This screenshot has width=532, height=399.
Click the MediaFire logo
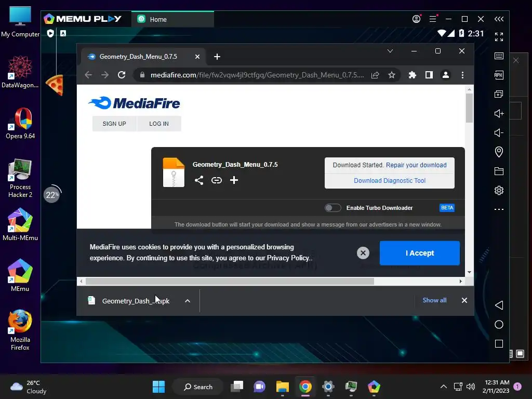pyautogui.click(x=134, y=103)
